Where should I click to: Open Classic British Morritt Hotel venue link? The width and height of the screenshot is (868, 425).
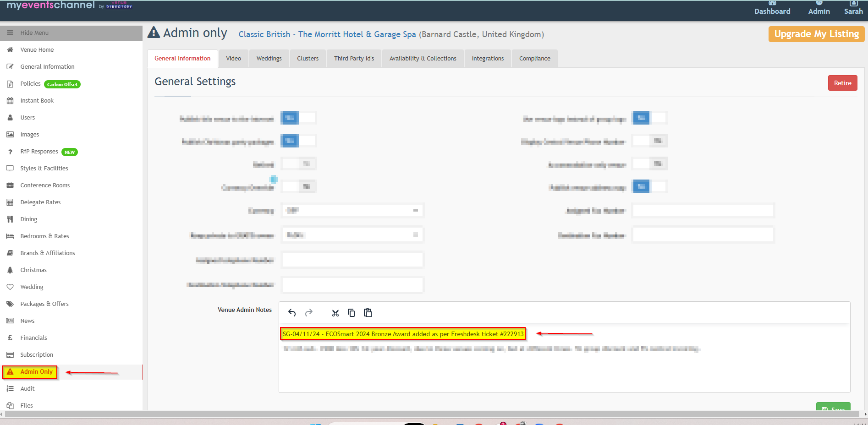[x=327, y=34]
